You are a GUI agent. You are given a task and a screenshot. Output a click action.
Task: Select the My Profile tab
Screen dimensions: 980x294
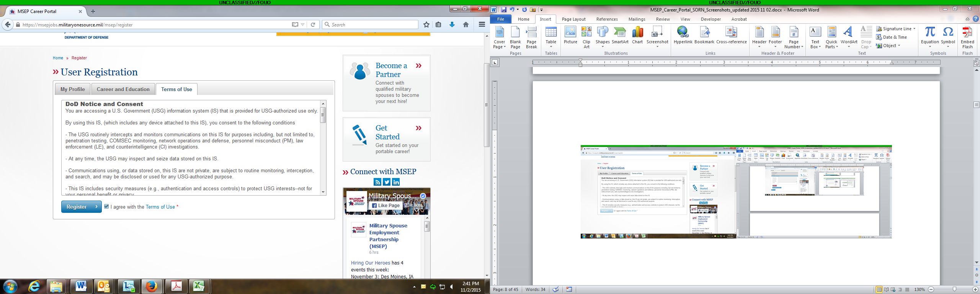point(73,89)
